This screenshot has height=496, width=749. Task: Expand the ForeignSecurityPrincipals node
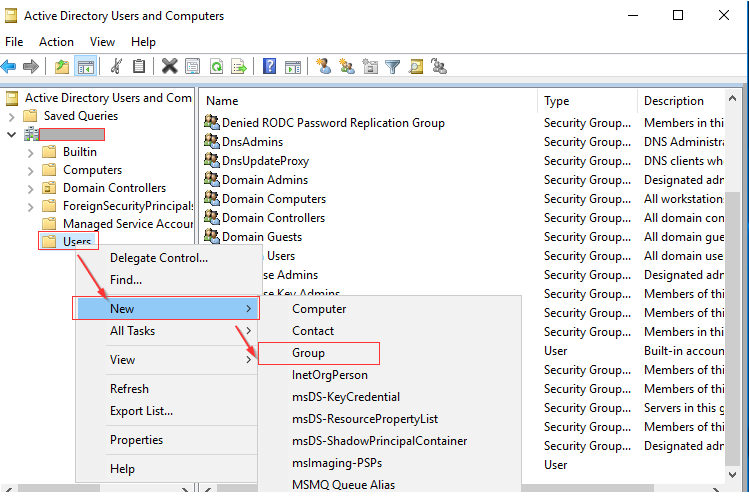point(30,207)
